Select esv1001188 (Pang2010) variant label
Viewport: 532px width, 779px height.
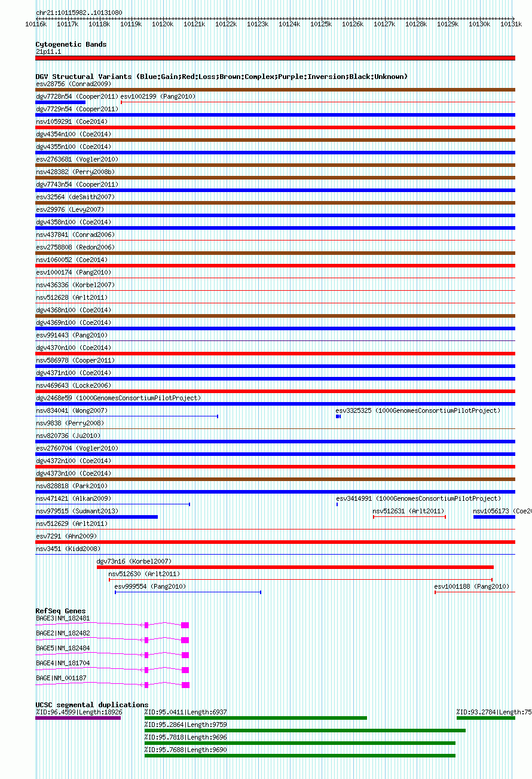tap(472, 587)
